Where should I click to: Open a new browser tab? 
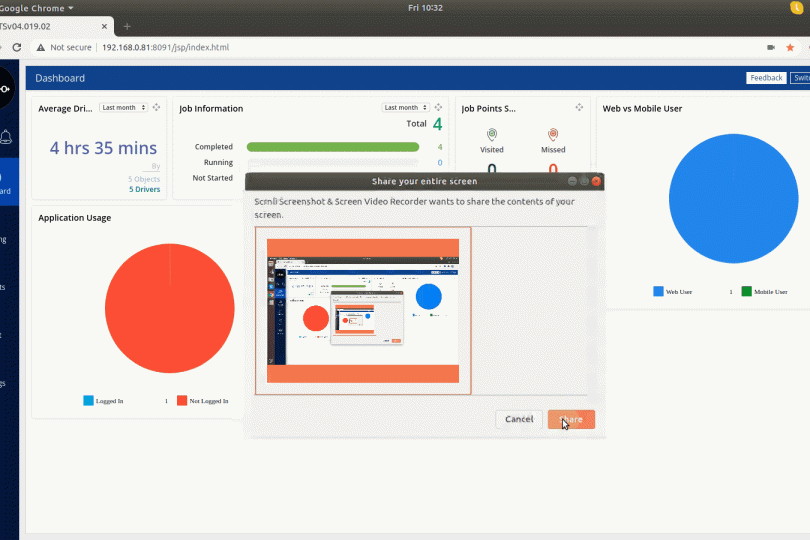pyautogui.click(x=127, y=25)
